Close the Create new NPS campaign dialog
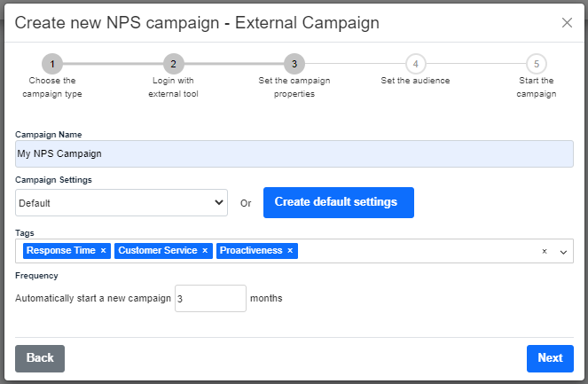 pos(567,23)
